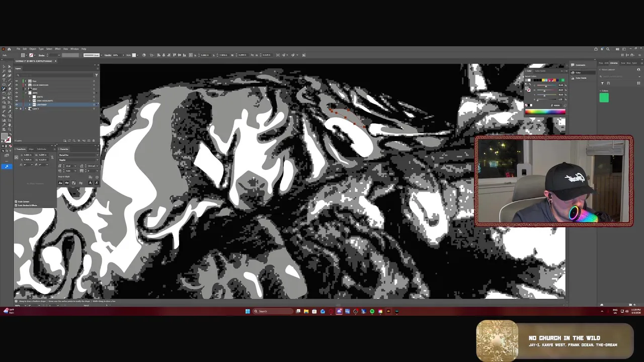The height and width of the screenshot is (362, 644).
Task: Expand the Layer 1 arrow
Action: coord(25,109)
